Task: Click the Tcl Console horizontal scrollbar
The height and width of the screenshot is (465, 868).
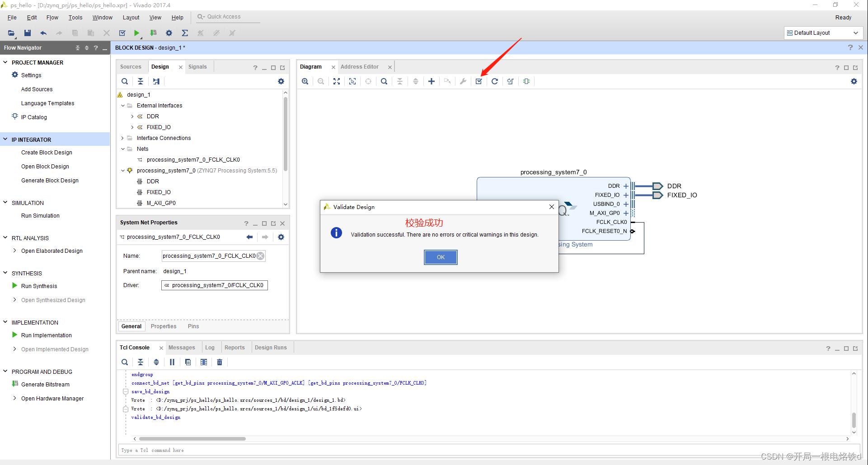Action: pos(192,439)
